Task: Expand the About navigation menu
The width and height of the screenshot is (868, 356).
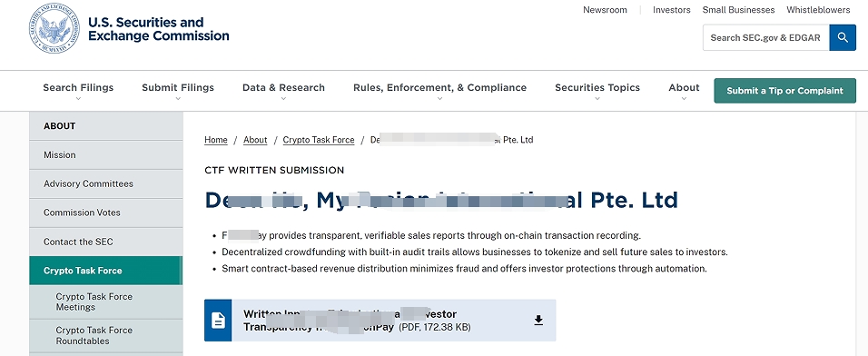Action: (684, 92)
